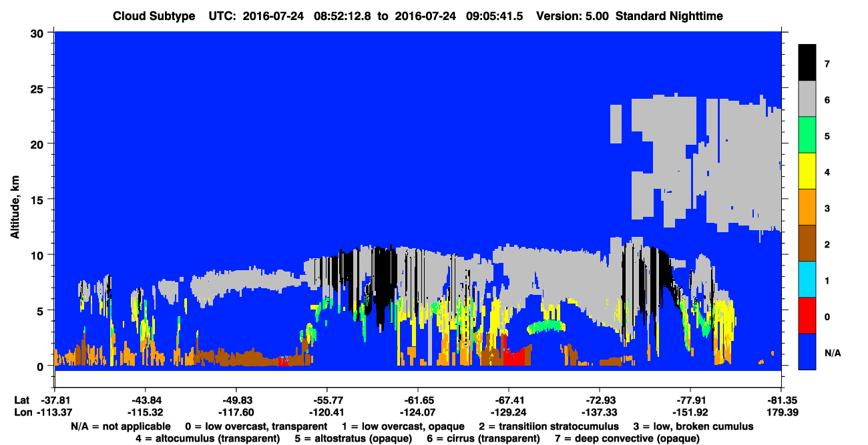Click the red colorbar swatch for type 0
The width and height of the screenshot is (868, 445).
[x=807, y=316]
